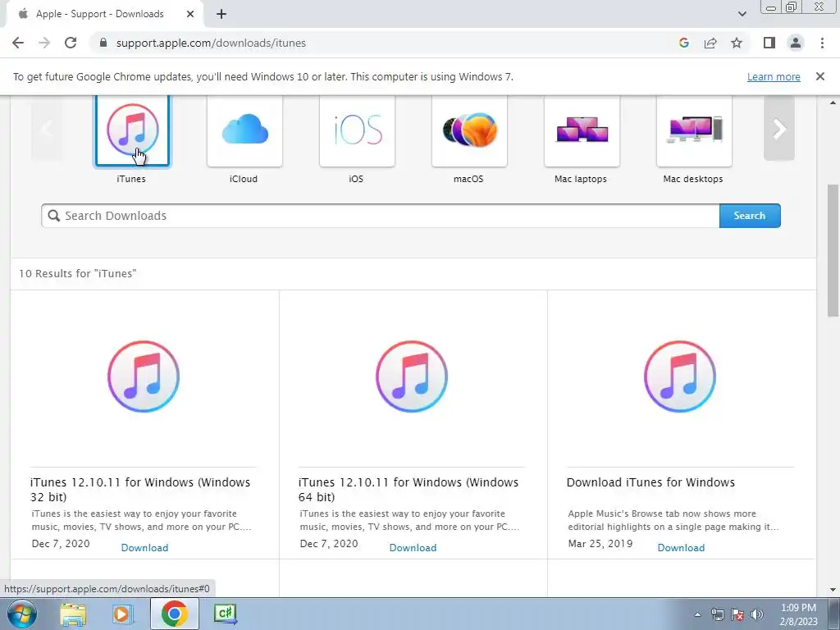The image size is (840, 630).
Task: Select the Mac desktops category tile
Action: [694, 130]
